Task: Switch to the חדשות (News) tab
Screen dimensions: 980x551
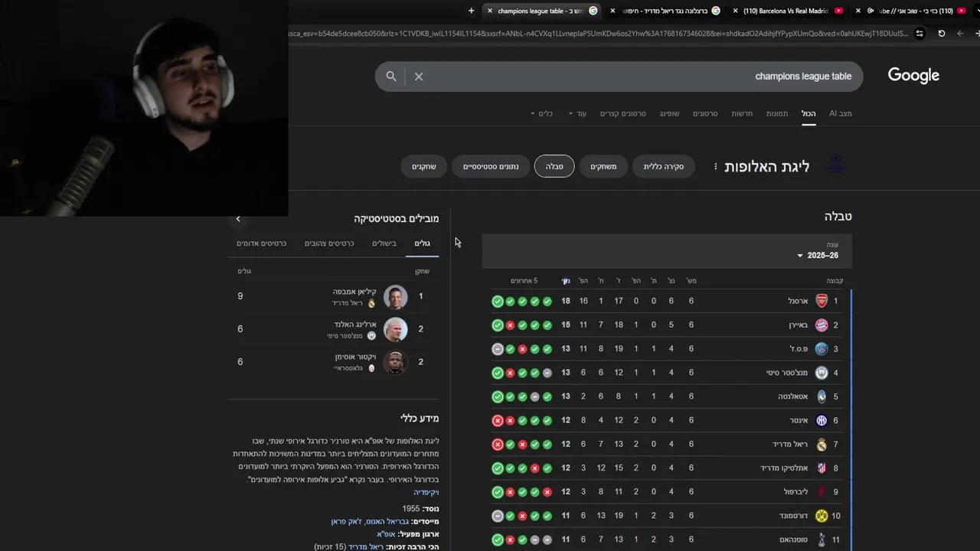Action: click(742, 113)
